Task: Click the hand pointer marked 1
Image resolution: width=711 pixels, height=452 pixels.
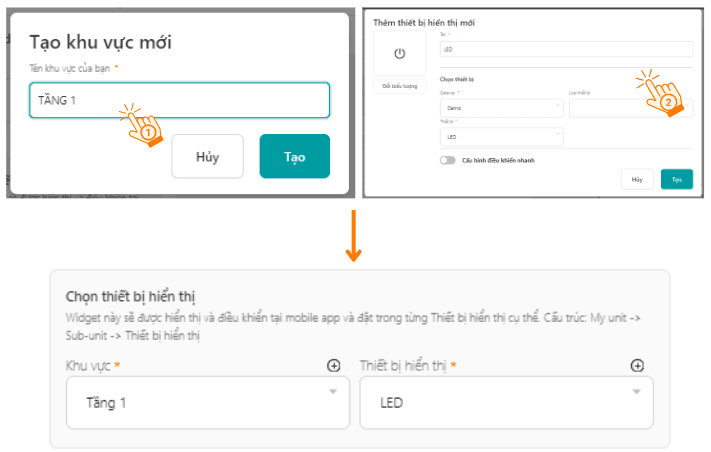Action: pyautogui.click(x=142, y=124)
